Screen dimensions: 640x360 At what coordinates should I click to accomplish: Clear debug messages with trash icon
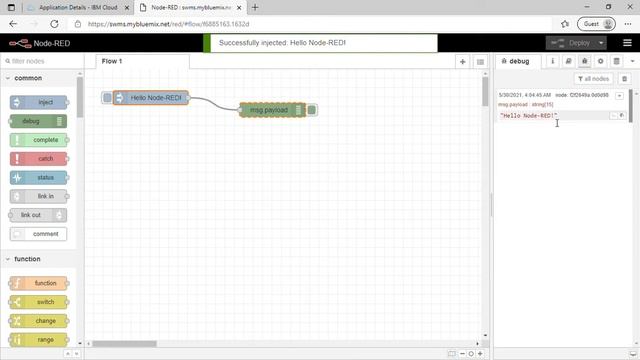[x=624, y=79]
